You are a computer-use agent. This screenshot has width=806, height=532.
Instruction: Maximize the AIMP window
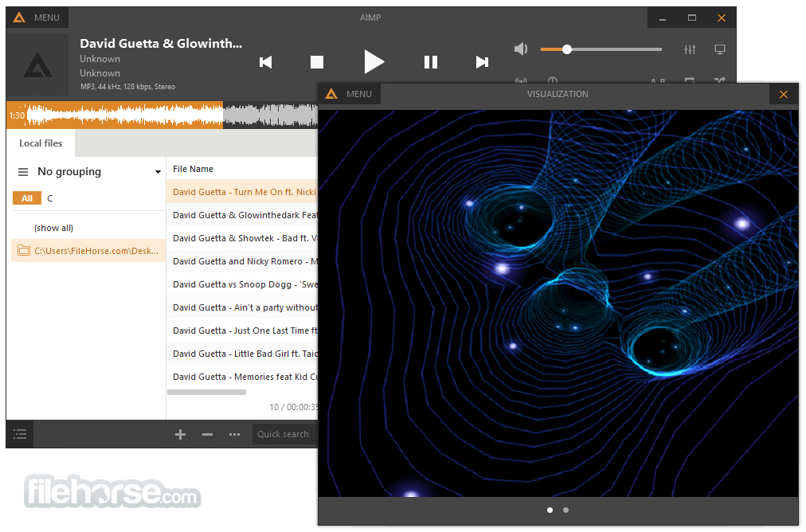(x=692, y=18)
